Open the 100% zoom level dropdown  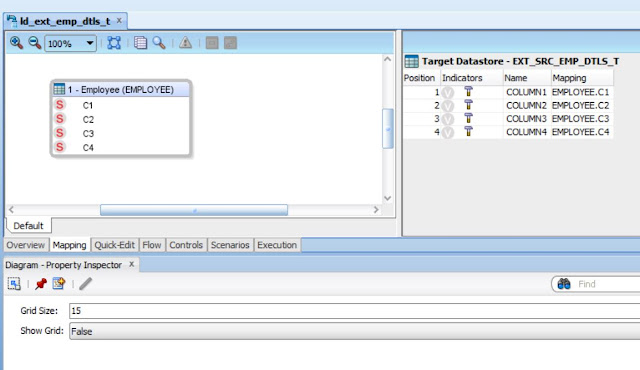coord(71,43)
